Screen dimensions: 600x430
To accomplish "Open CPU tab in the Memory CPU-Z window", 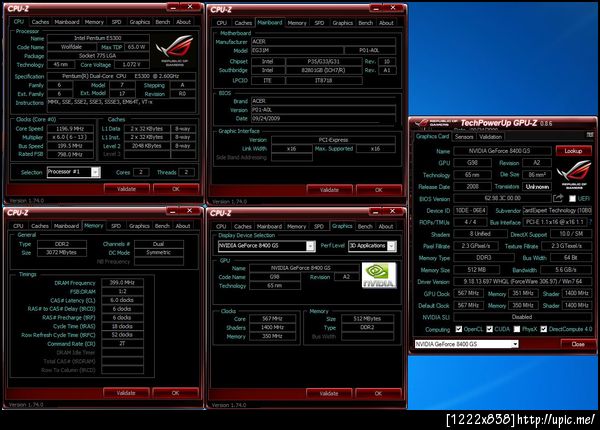I will pyautogui.click(x=18, y=226).
